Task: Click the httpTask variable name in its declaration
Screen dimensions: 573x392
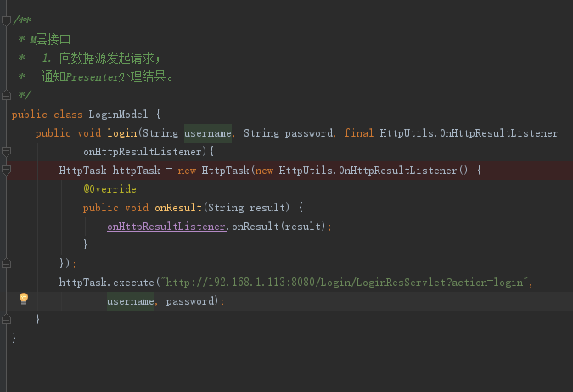Action: click(x=136, y=171)
